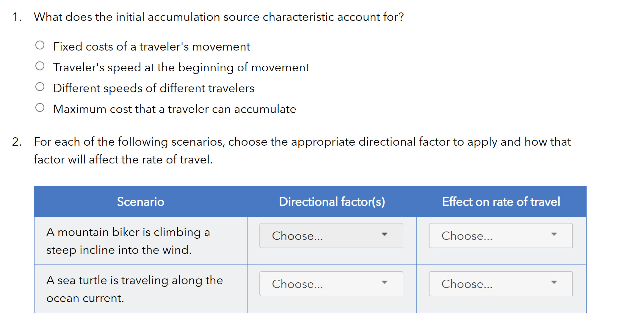Click the caret arrow on the sea turtle's factor chooser
Screen dimensions: 644x329
point(385,283)
